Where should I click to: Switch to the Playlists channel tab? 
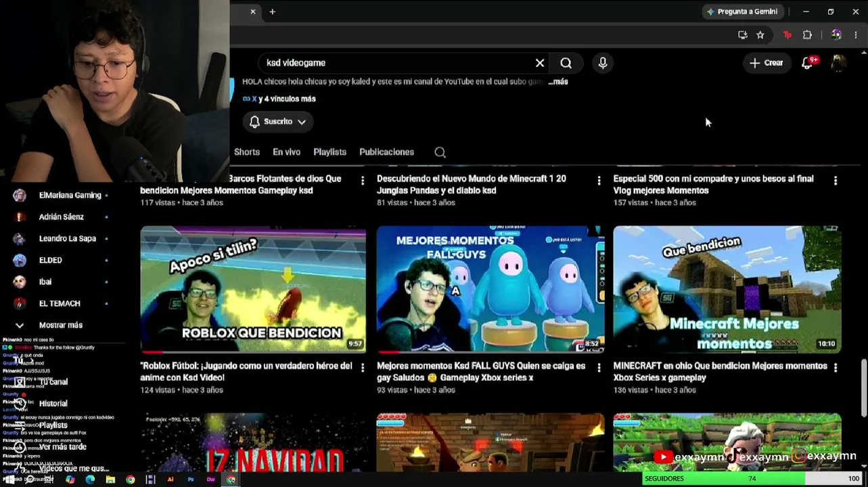[x=330, y=152]
